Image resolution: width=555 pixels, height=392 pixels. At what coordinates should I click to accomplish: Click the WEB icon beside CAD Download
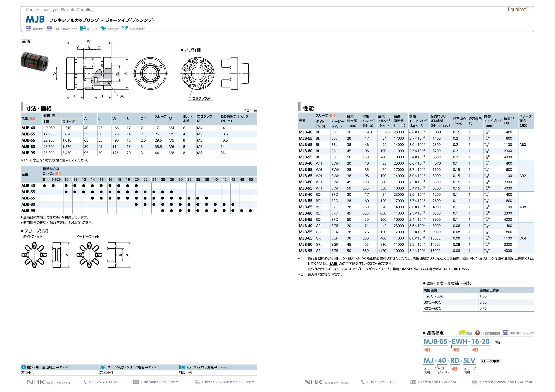[50, 28]
